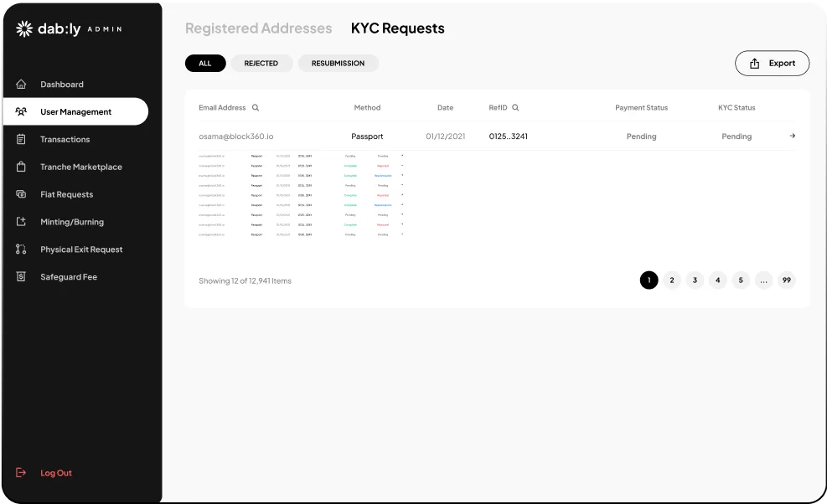Switch to Registered Addresses tab
Viewport: 827px width, 504px height.
coord(258,28)
